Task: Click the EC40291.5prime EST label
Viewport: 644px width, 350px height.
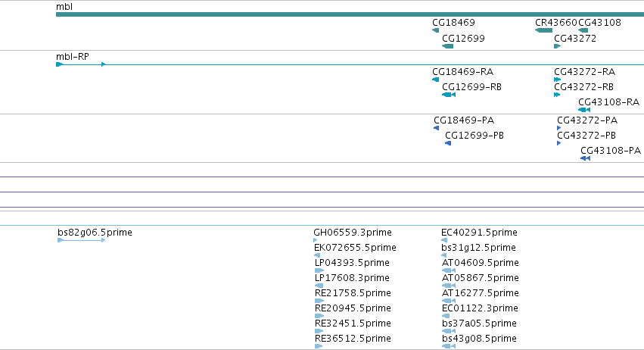Action: (479, 233)
